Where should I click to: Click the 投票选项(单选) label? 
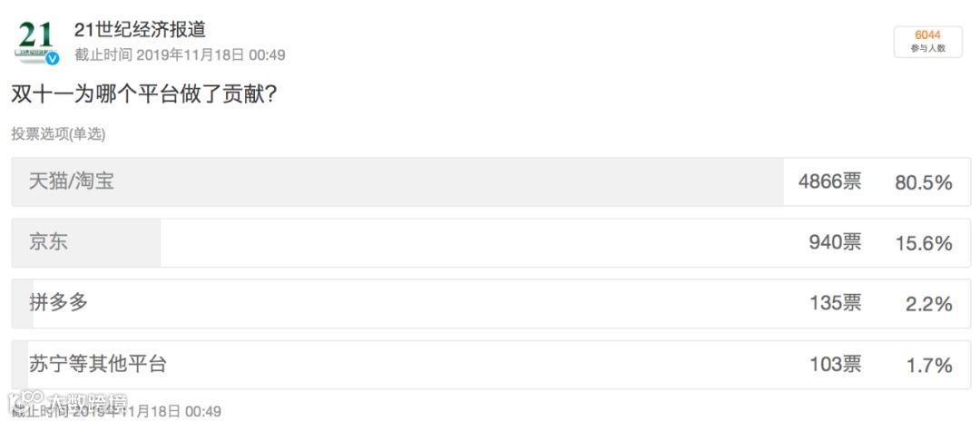click(58, 133)
